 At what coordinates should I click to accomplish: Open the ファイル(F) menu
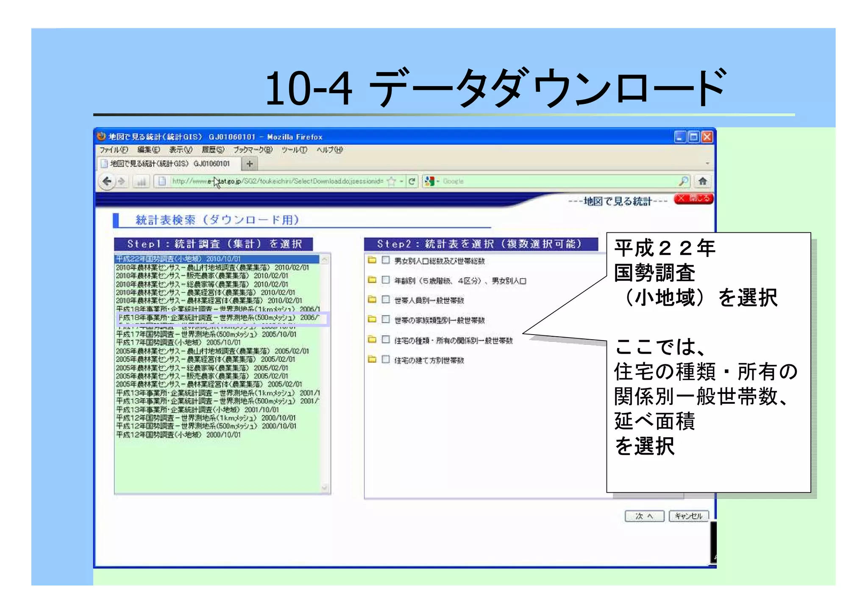tap(114, 150)
